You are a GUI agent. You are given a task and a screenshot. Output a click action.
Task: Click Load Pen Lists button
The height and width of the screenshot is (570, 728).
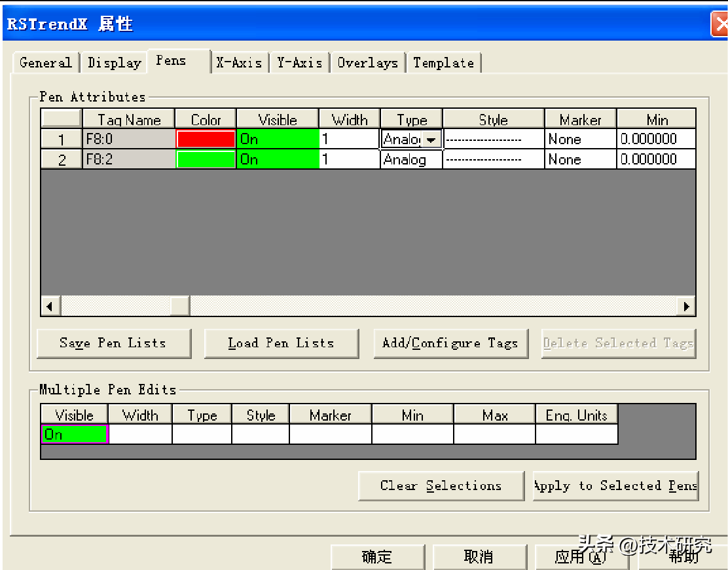[x=281, y=343]
